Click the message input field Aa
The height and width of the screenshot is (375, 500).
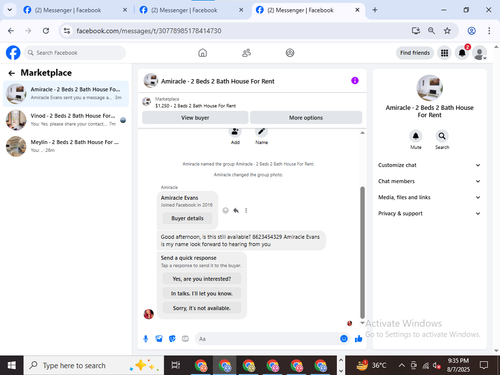pos(267,339)
